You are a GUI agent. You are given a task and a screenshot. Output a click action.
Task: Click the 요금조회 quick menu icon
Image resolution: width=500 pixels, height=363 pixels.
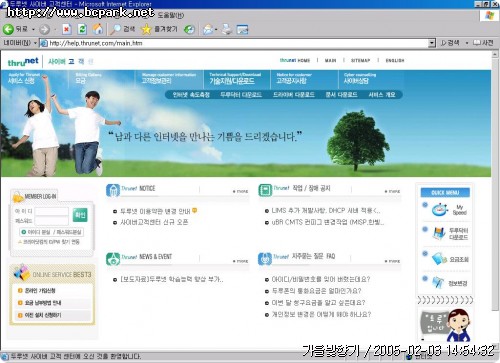click(439, 259)
